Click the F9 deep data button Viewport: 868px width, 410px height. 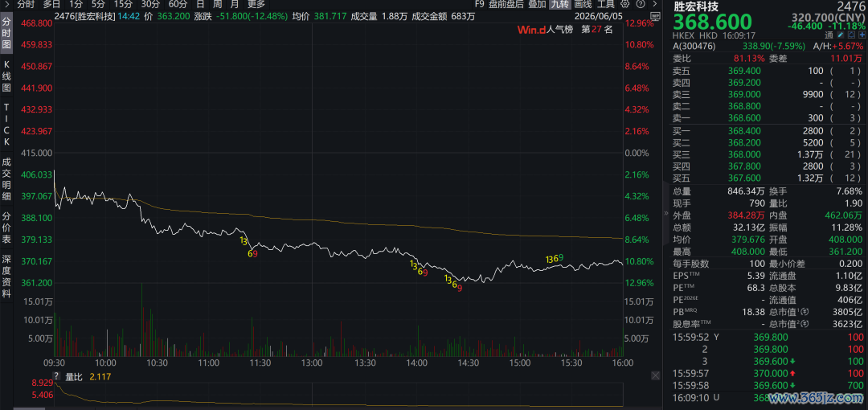(479, 4)
